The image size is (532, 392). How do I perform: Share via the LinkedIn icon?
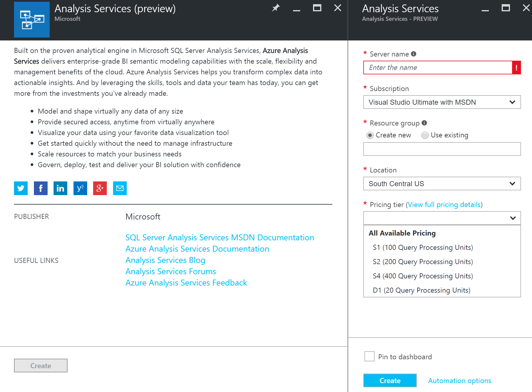point(60,188)
